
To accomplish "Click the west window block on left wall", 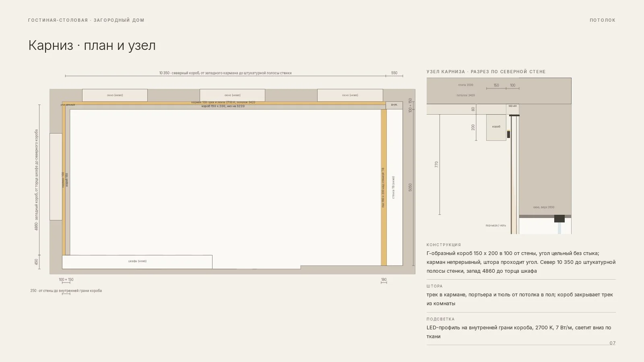I will (x=56, y=177).
